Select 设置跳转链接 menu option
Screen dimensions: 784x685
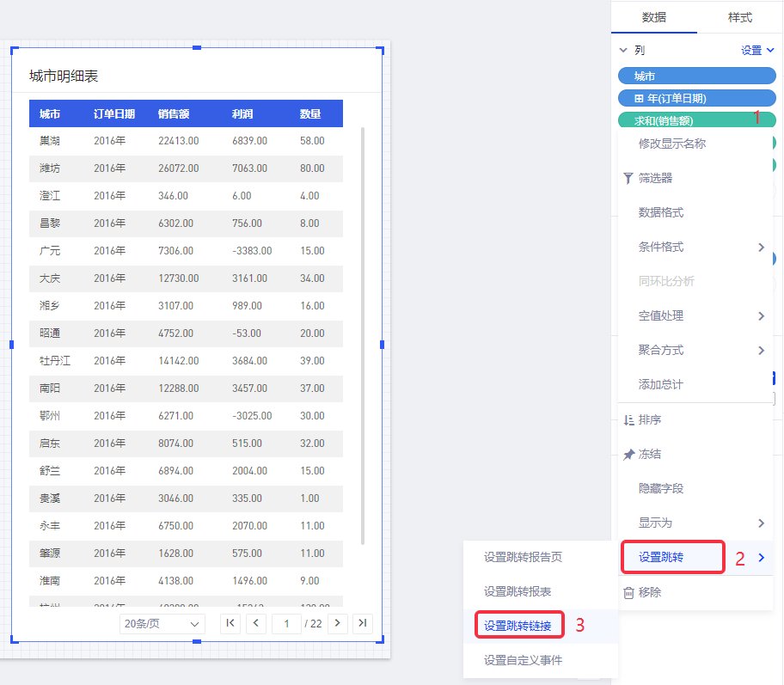point(518,625)
